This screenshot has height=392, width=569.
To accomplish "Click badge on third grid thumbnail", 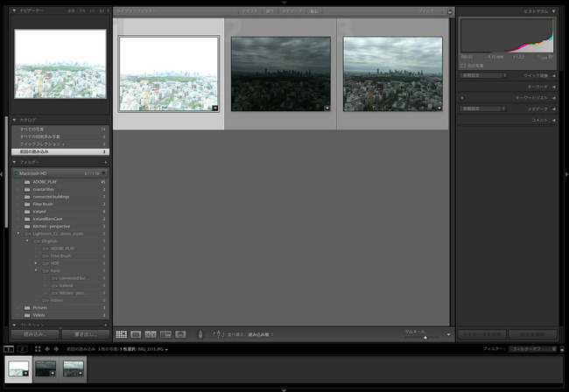I will (x=439, y=108).
